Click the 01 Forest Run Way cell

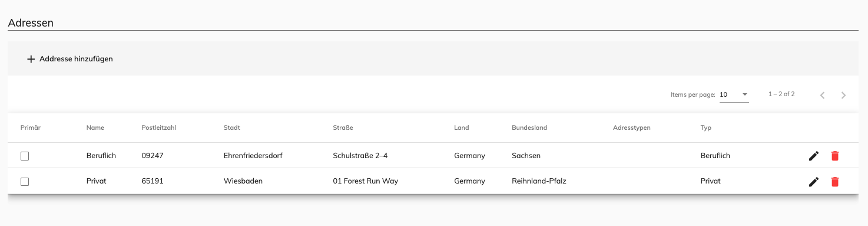(366, 181)
